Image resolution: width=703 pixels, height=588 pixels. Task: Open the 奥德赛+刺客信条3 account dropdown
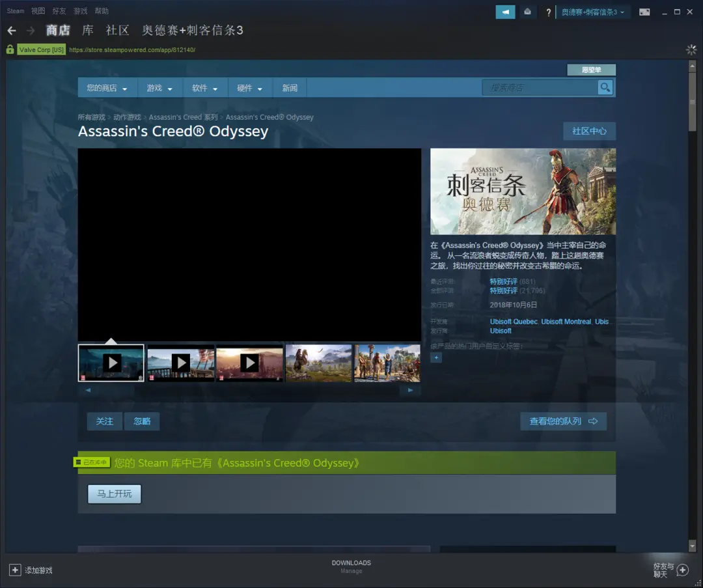[593, 12]
